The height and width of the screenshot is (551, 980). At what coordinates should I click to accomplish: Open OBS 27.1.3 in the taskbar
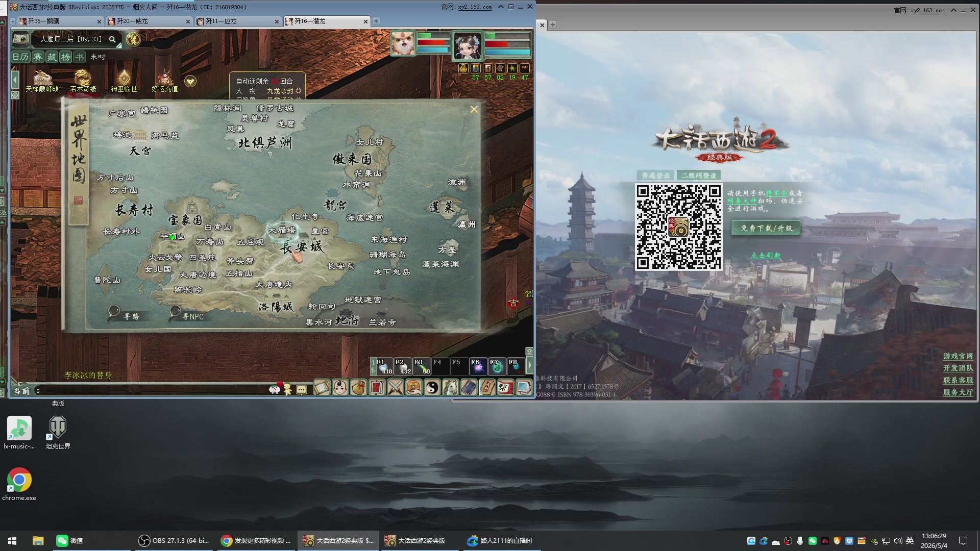pos(175,541)
